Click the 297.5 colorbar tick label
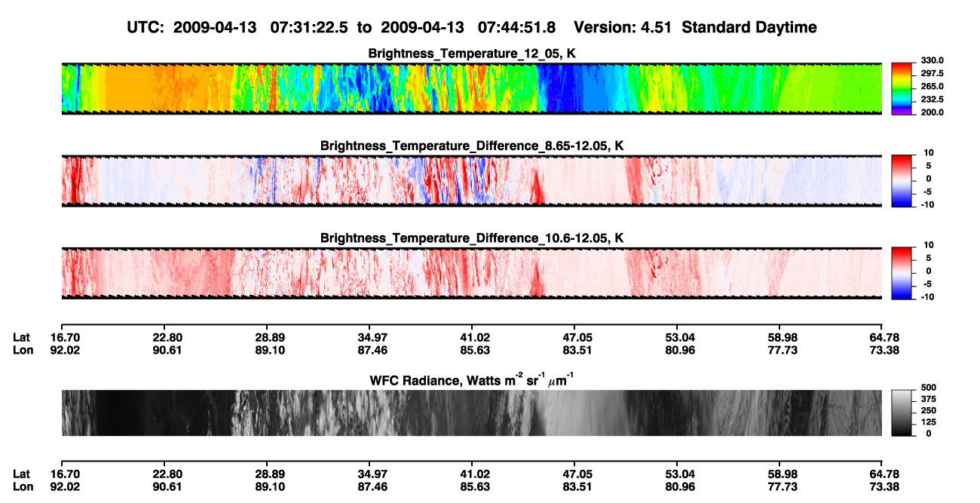Screen dimensions: 980x503 [x=932, y=73]
